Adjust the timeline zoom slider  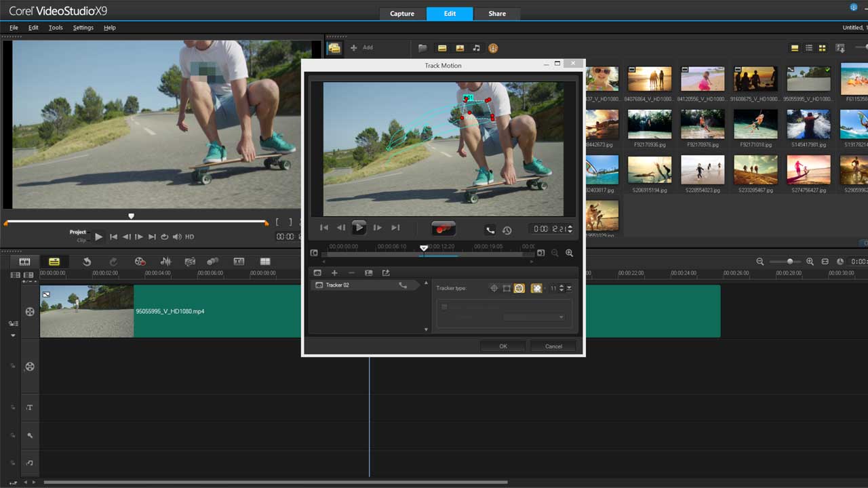click(789, 262)
